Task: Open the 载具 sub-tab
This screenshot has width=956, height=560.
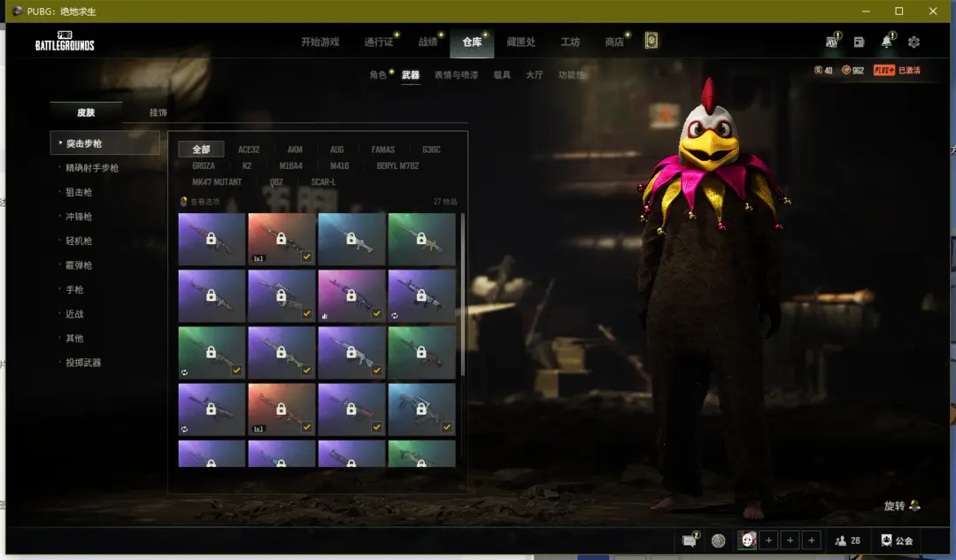Action: click(502, 75)
